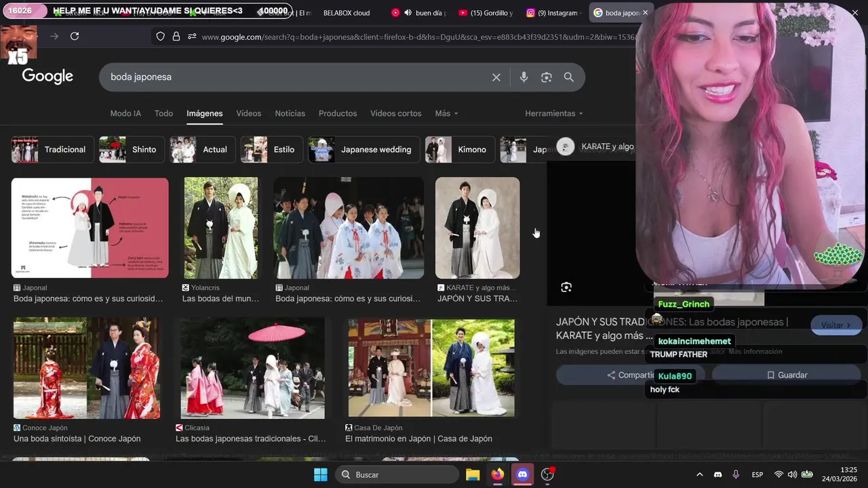Open the KARATE y algo más thumbnail
868x488 pixels.
point(477,228)
